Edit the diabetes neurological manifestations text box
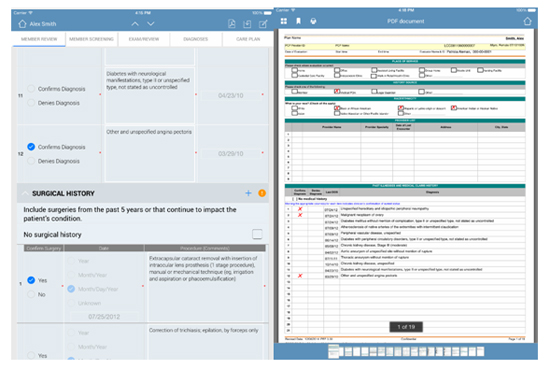The height and width of the screenshot is (370, 550). click(150, 95)
